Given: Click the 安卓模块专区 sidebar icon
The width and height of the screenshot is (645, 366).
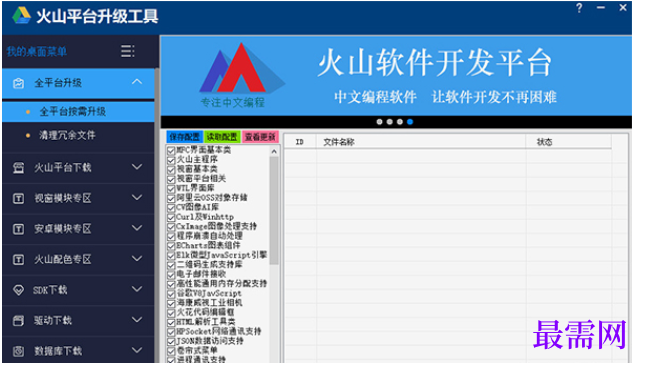Looking at the screenshot, I should click(x=19, y=229).
